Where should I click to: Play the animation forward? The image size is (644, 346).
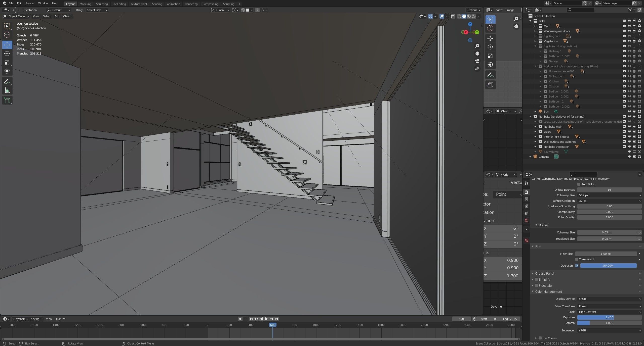click(x=266, y=319)
